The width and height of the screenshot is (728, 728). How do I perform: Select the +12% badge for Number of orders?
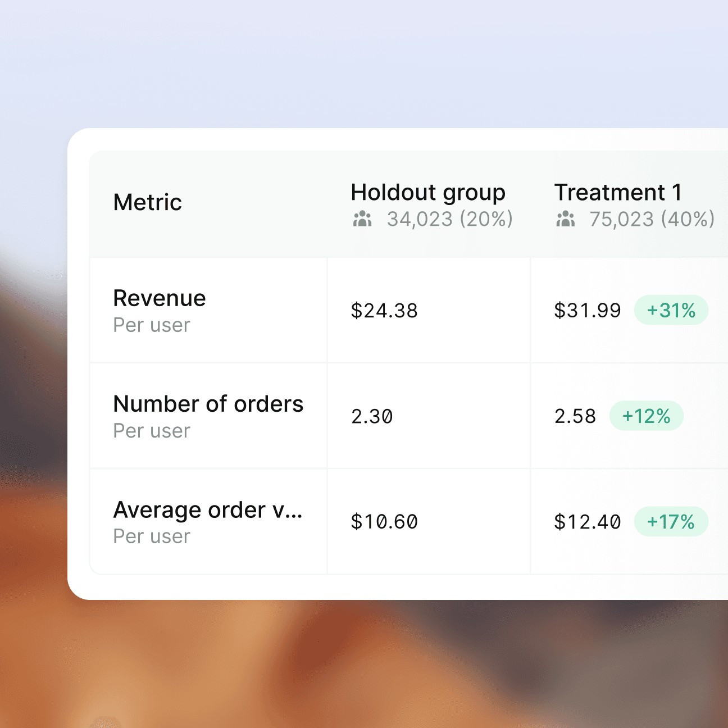[x=647, y=416]
